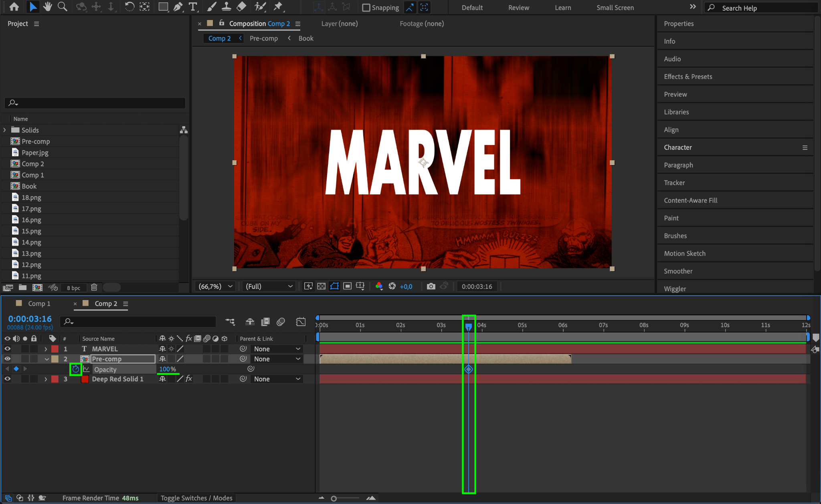The width and height of the screenshot is (821, 504).
Task: Click the Opacity keyframe diamond in the timeline
Action: 468,369
